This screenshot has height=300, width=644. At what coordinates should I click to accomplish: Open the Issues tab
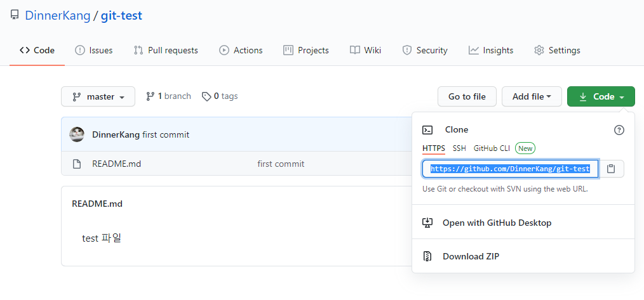pyautogui.click(x=93, y=51)
